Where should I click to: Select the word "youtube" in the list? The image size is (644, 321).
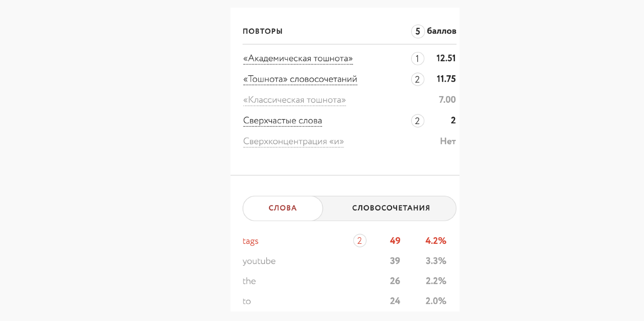(259, 261)
